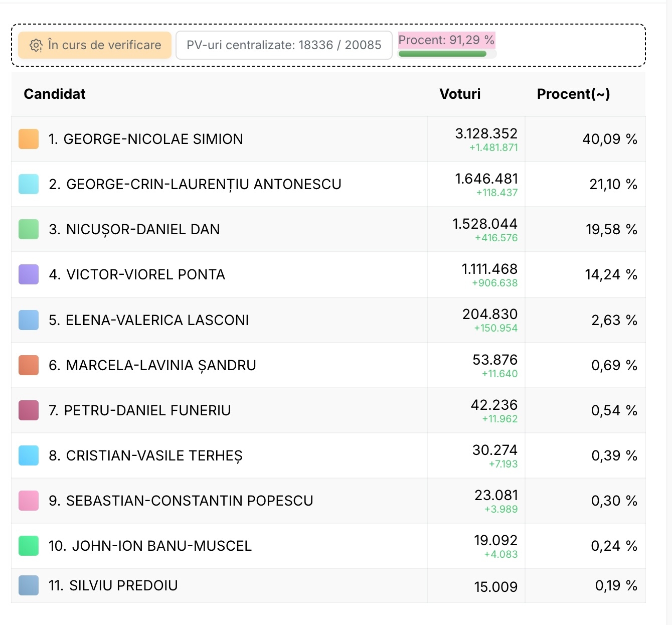
Task: Click the purple swatch for Victor-Viorel Ponta
Action: point(29,274)
